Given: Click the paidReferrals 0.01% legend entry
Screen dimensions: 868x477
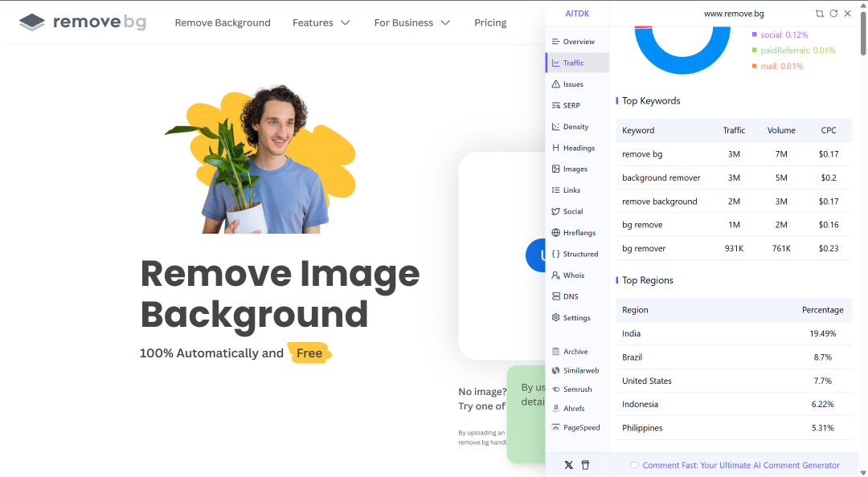Looking at the screenshot, I should 793,51.
